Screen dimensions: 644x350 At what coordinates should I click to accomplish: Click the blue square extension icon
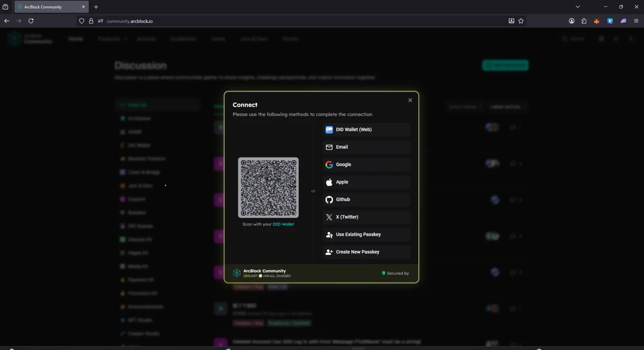(x=610, y=21)
